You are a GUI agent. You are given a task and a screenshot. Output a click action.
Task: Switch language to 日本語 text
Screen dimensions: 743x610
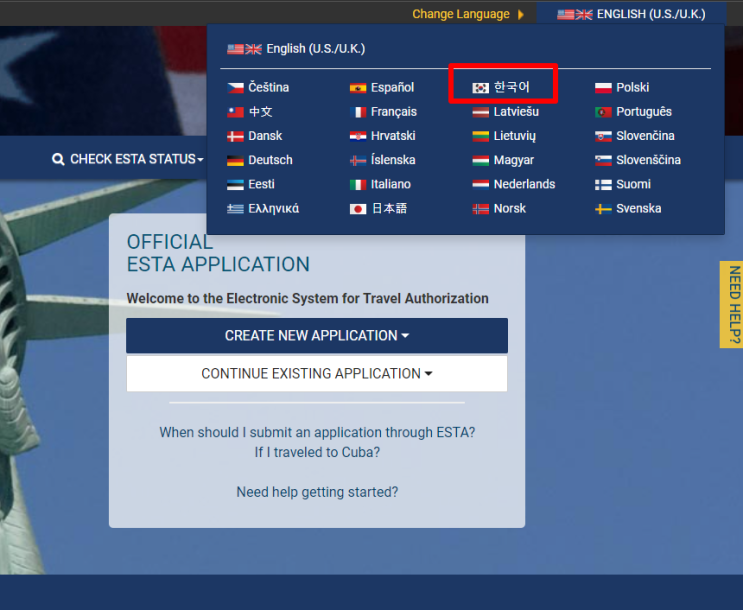pyautogui.click(x=389, y=208)
